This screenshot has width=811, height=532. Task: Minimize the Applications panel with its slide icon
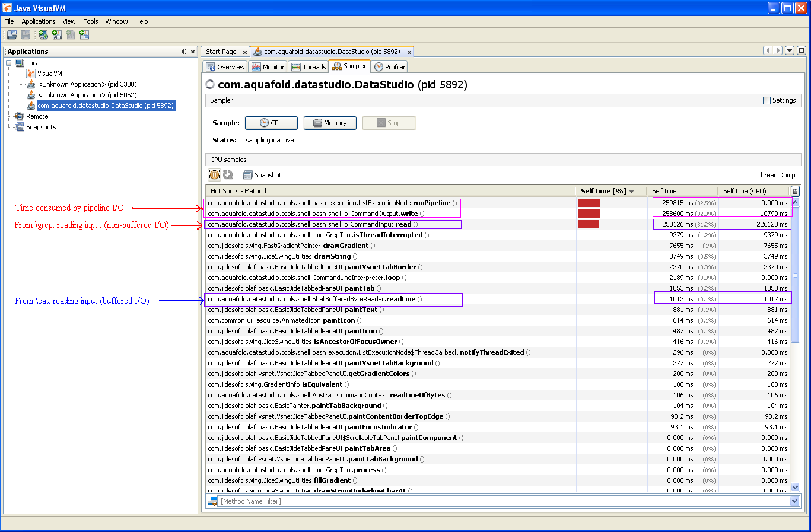[184, 52]
